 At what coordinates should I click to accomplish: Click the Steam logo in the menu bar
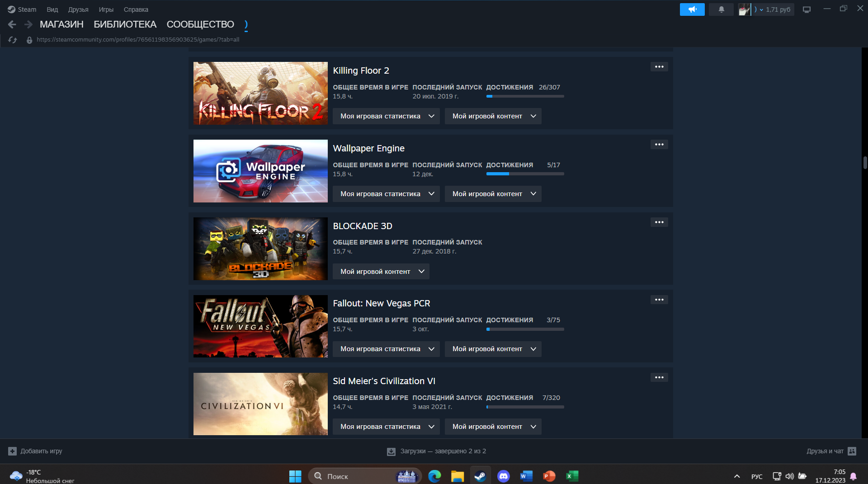[11, 9]
